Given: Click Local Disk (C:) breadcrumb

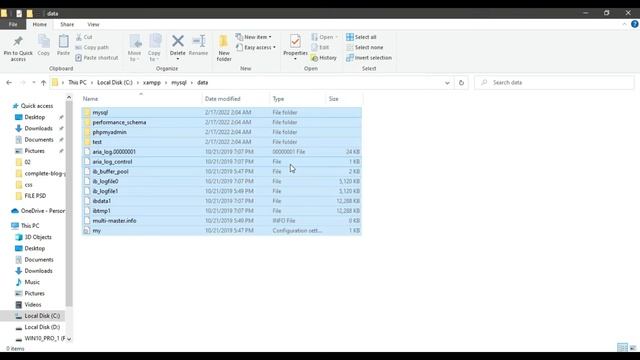Looking at the screenshot, I should 115,82.
